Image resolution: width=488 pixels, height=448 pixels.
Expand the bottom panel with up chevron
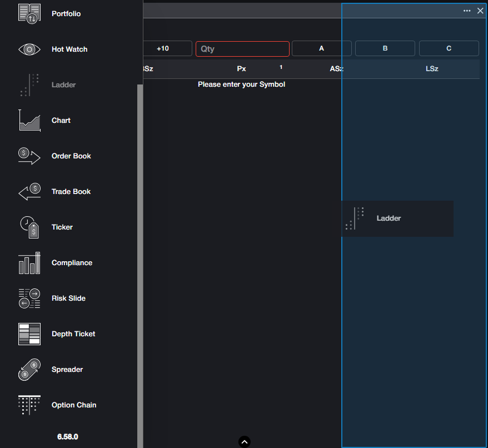tap(245, 442)
